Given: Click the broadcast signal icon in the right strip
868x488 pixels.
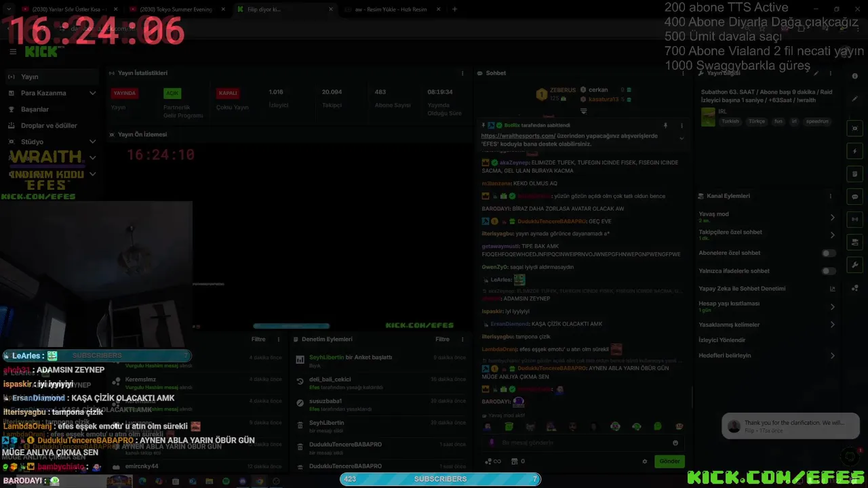Looking at the screenshot, I should point(855,219).
